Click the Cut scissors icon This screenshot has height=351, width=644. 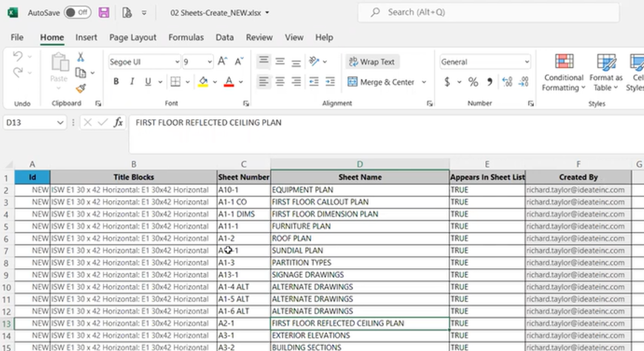click(81, 57)
